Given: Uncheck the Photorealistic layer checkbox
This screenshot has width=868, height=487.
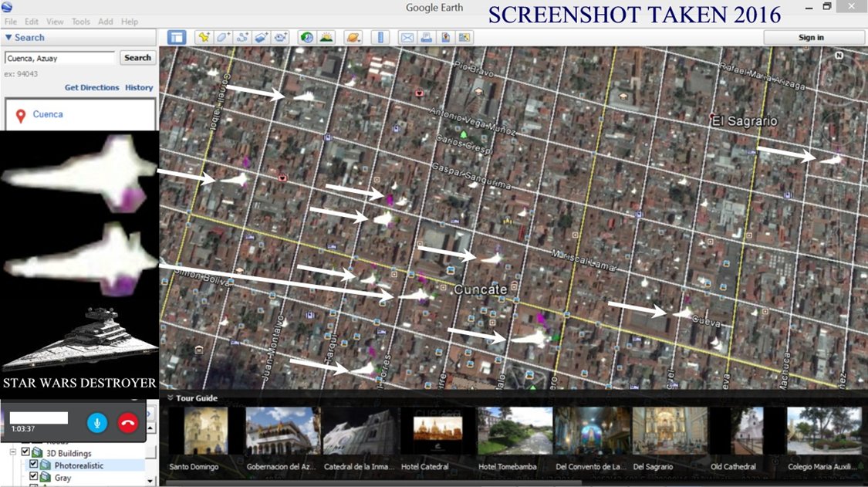Looking at the screenshot, I should point(34,465).
